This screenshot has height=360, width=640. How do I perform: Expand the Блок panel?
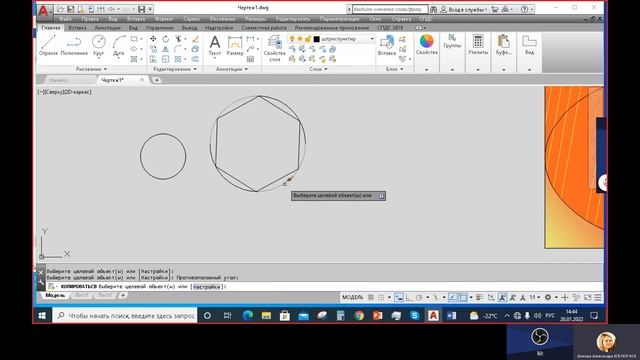click(x=394, y=69)
